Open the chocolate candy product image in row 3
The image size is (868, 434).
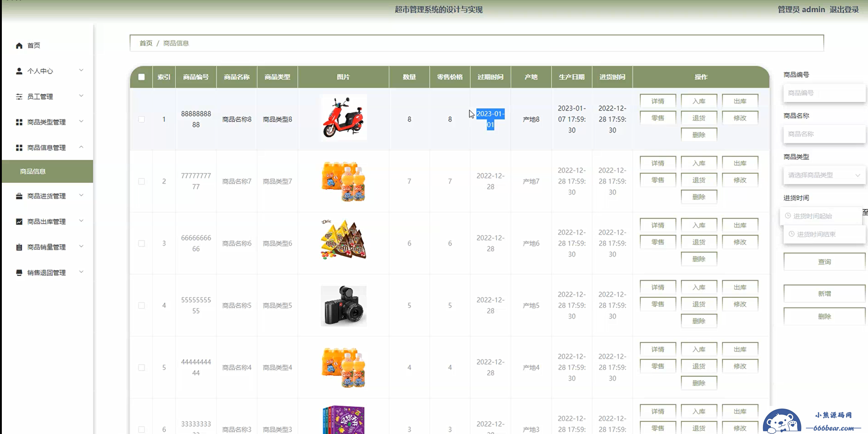pyautogui.click(x=343, y=239)
